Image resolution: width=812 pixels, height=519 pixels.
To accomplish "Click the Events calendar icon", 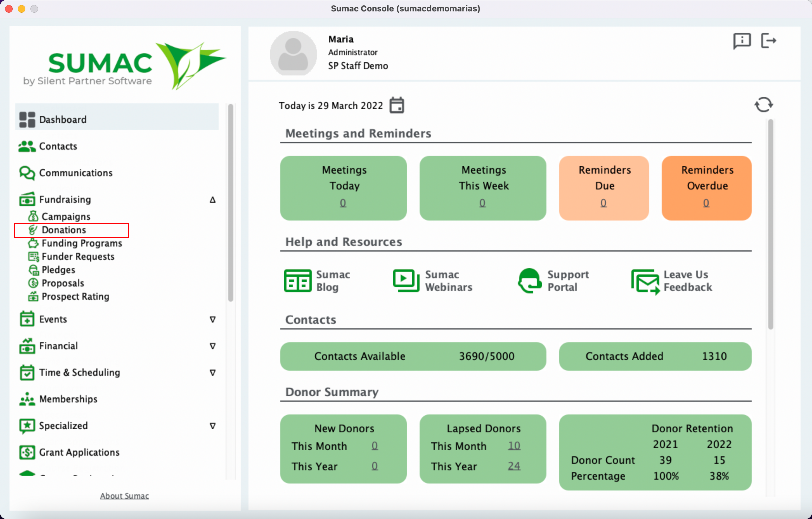I will (27, 319).
